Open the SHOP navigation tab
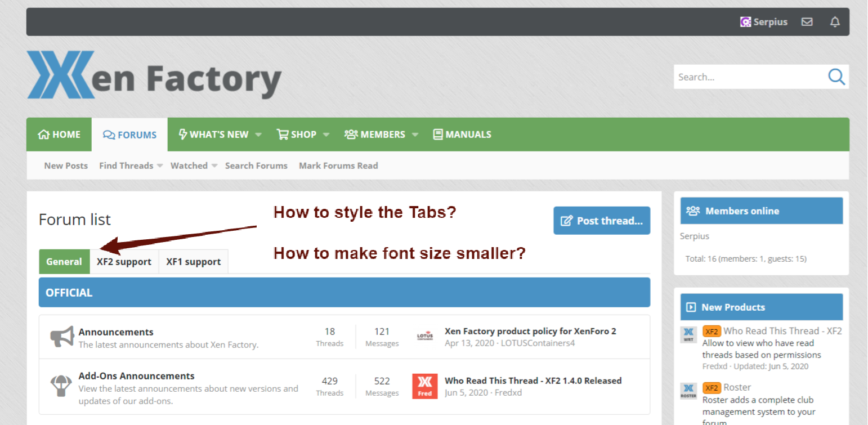This screenshot has height=425, width=868. pyautogui.click(x=297, y=135)
